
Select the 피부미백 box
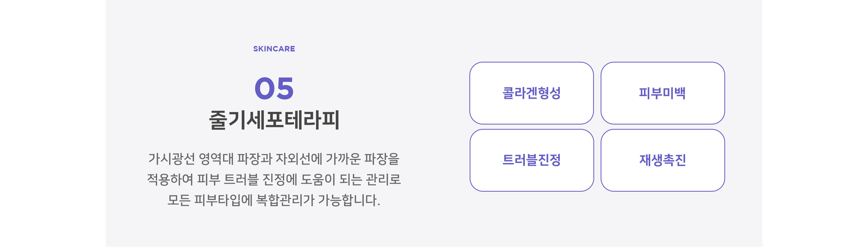[x=662, y=93]
